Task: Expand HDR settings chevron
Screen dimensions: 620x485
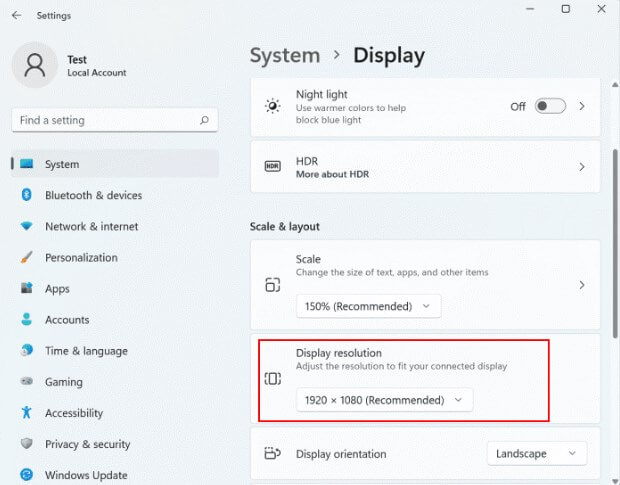Action: pos(582,167)
